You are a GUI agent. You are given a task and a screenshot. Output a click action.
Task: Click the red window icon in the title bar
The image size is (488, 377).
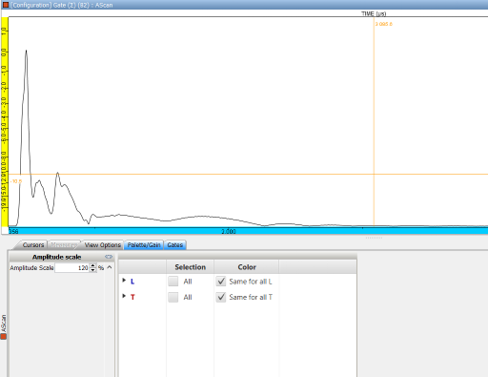click(5, 5)
